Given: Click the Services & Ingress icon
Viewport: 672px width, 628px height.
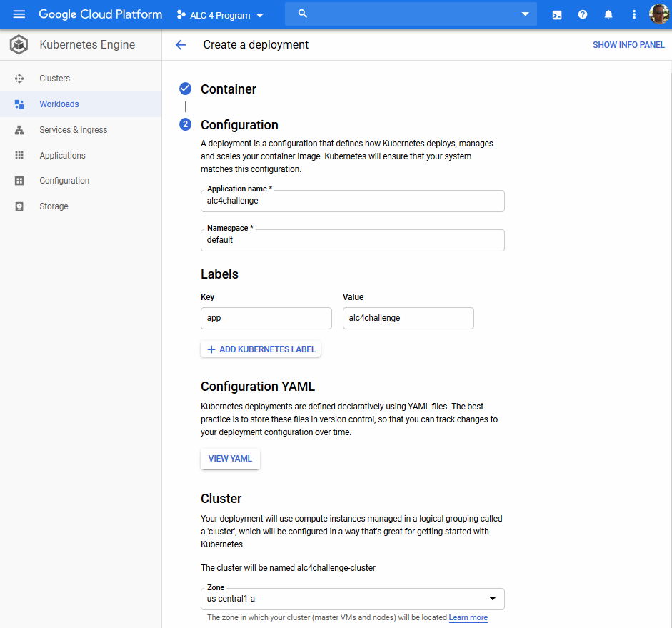Looking at the screenshot, I should (19, 130).
